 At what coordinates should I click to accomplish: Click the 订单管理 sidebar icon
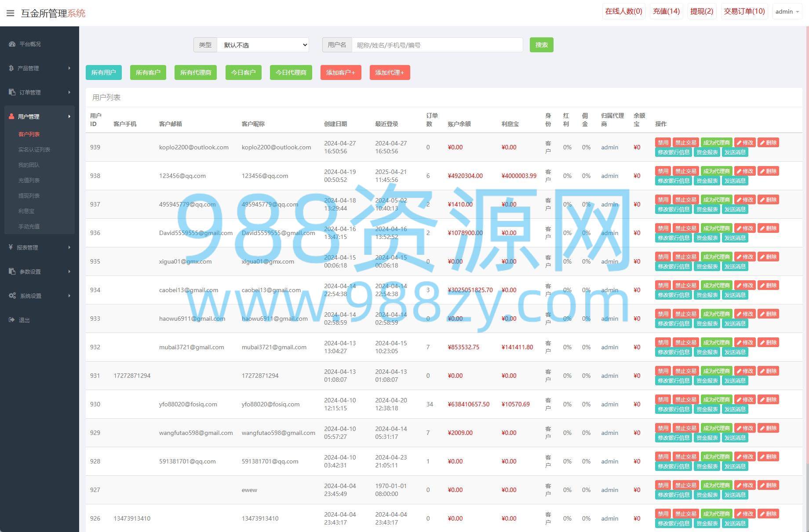(x=12, y=92)
